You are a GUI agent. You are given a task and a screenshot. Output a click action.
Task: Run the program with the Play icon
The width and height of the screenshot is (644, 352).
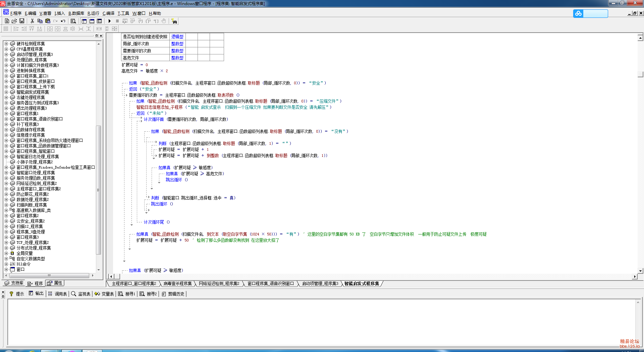click(109, 21)
